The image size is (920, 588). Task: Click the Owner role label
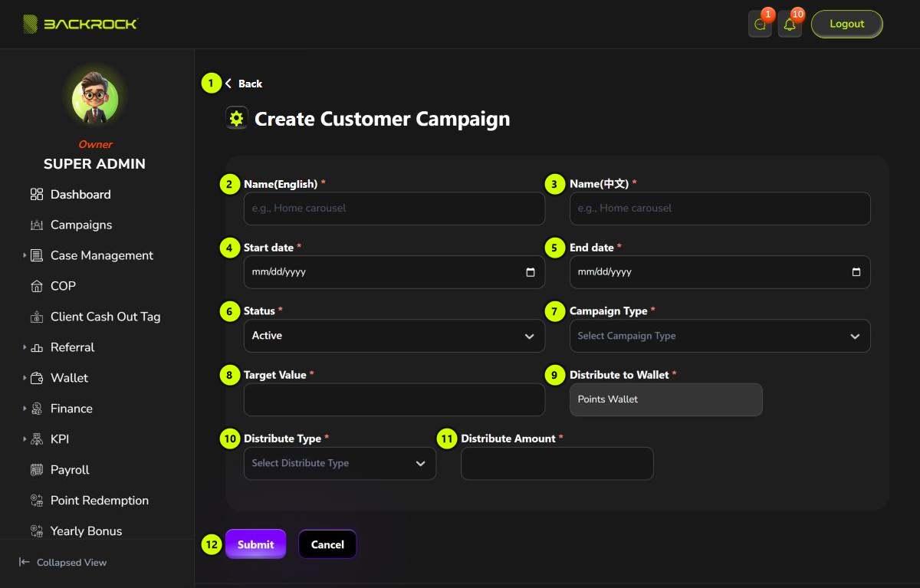tap(95, 144)
